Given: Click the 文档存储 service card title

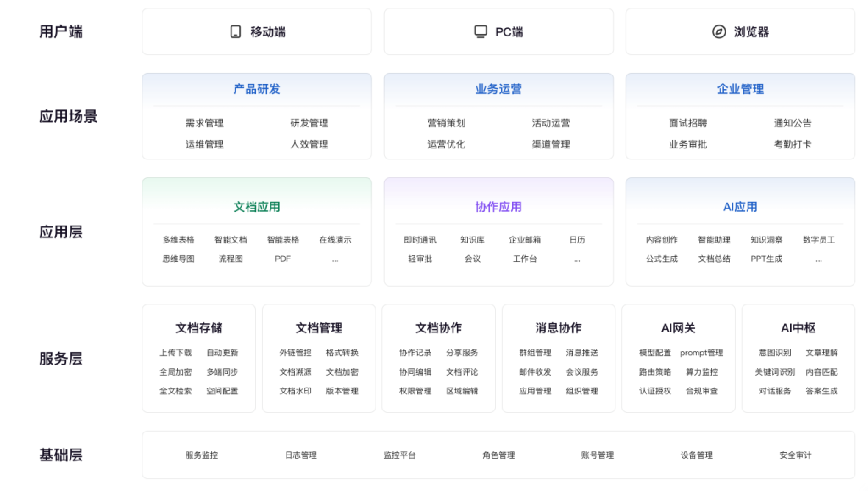Looking at the screenshot, I should (198, 328).
